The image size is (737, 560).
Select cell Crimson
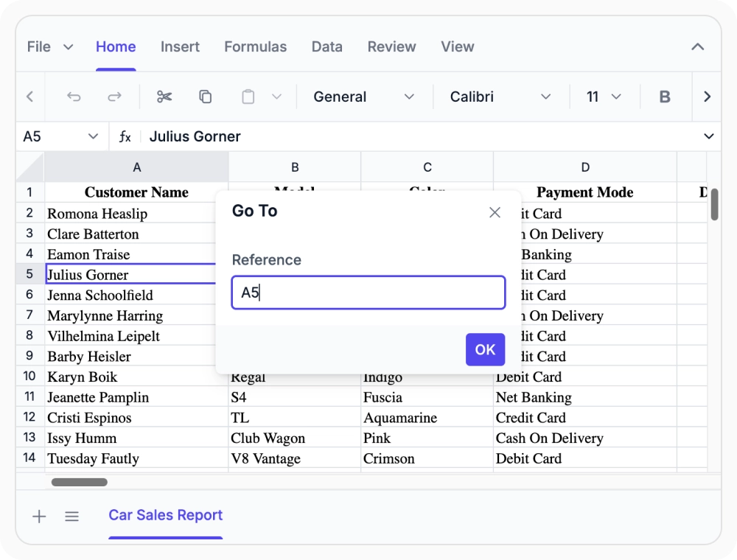point(427,458)
